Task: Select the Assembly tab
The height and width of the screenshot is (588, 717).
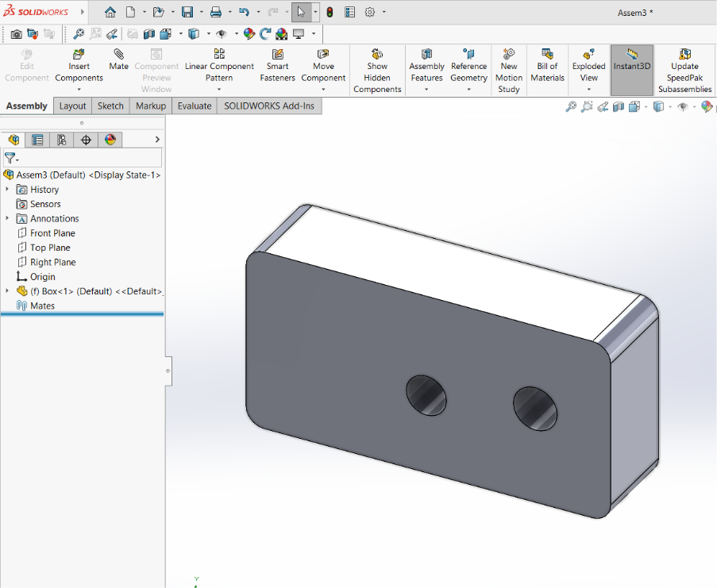Action: [26, 106]
